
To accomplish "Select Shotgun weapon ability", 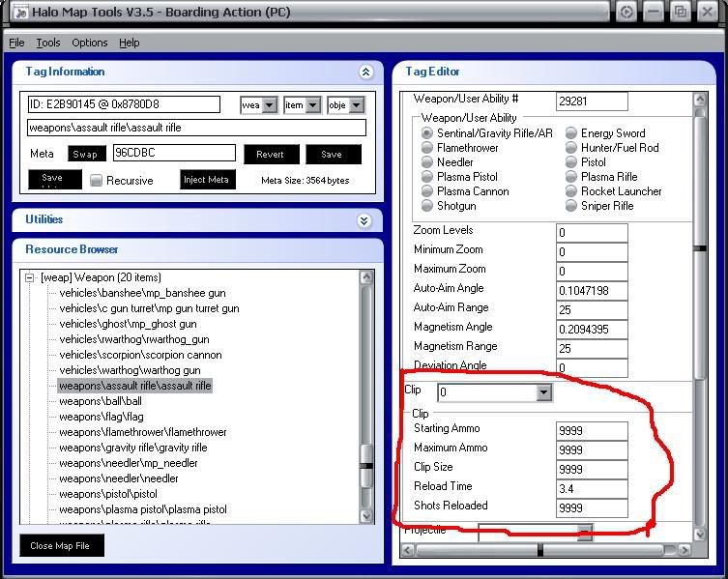I will 426,206.
